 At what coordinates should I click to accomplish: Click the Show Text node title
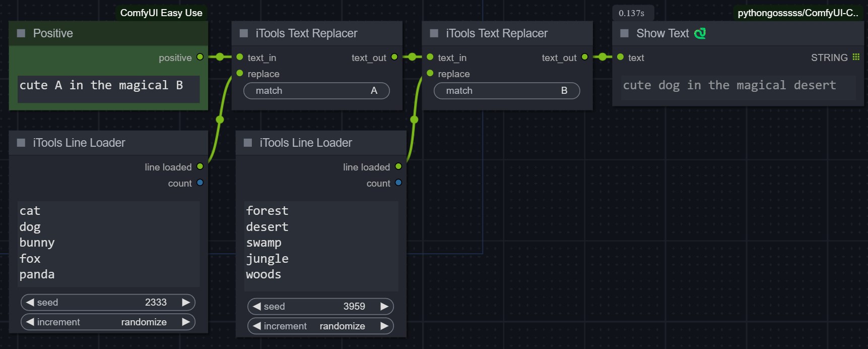[x=662, y=33]
